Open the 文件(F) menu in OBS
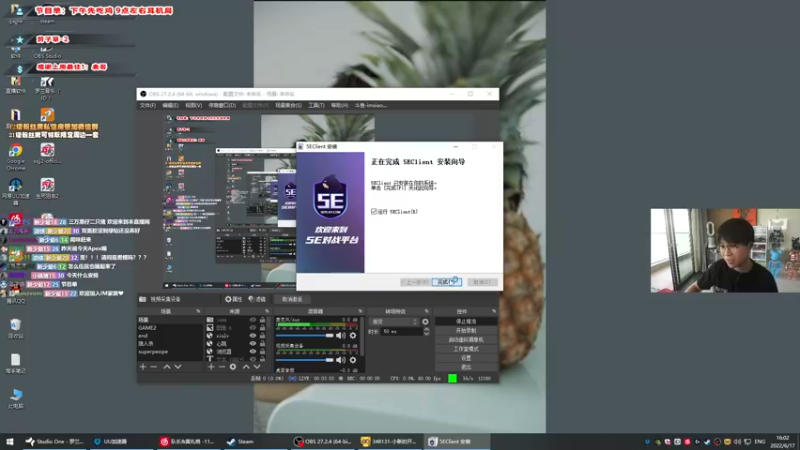Screen dimensions: 800x450 tap(147, 106)
